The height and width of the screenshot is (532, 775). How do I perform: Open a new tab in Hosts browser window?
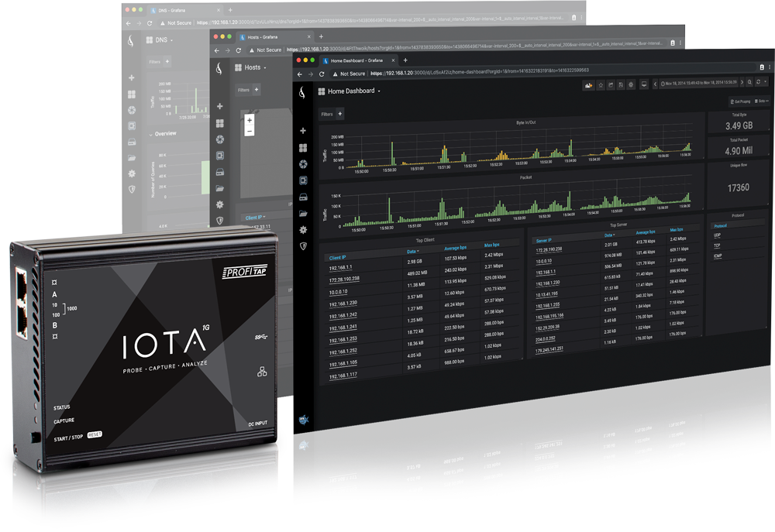(x=321, y=36)
